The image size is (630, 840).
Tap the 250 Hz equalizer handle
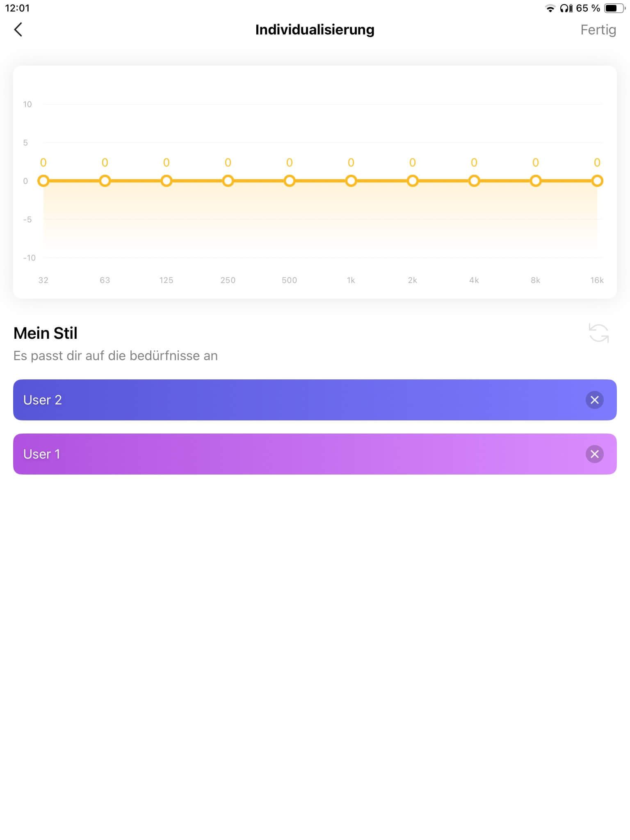228,181
